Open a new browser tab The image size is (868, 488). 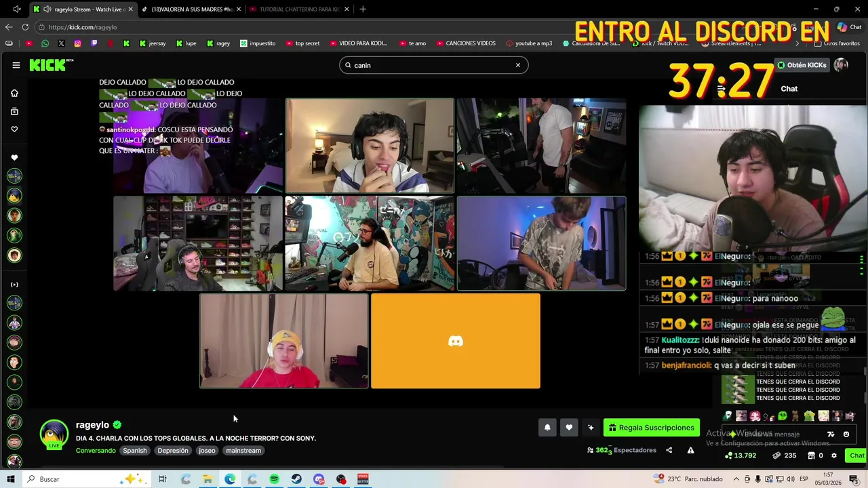[x=363, y=9]
